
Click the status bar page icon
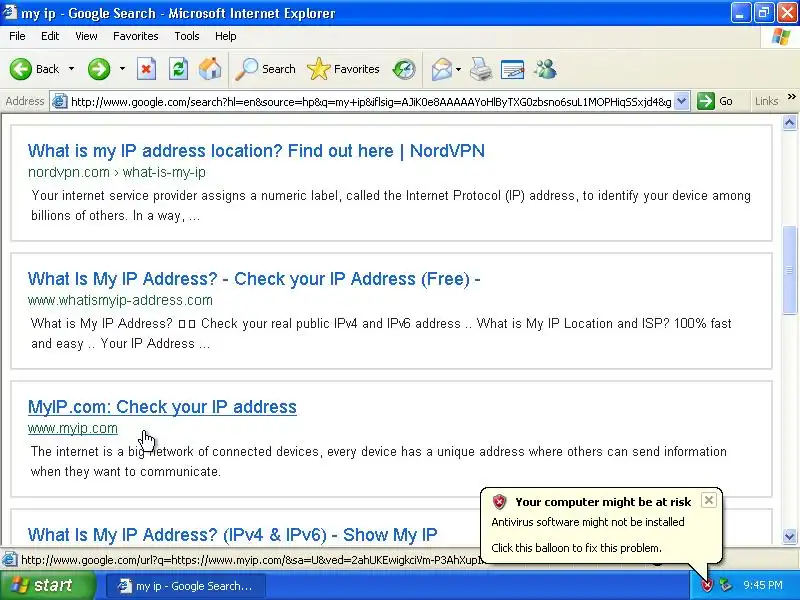coord(9,560)
